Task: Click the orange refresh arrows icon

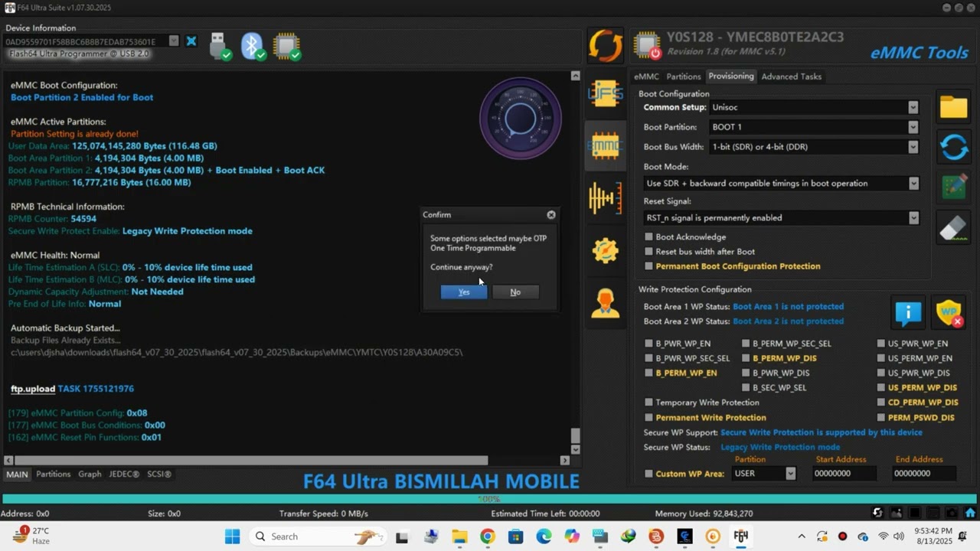Action: (x=605, y=46)
